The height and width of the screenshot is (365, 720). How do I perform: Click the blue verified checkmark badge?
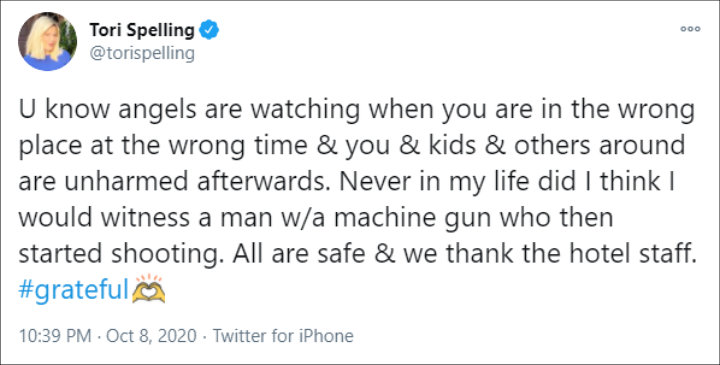tap(209, 30)
